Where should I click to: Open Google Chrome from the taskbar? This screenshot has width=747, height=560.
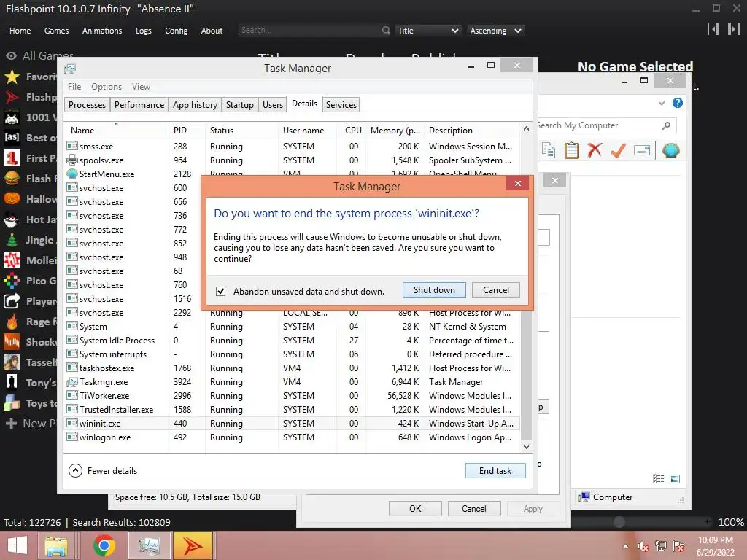pyautogui.click(x=104, y=545)
